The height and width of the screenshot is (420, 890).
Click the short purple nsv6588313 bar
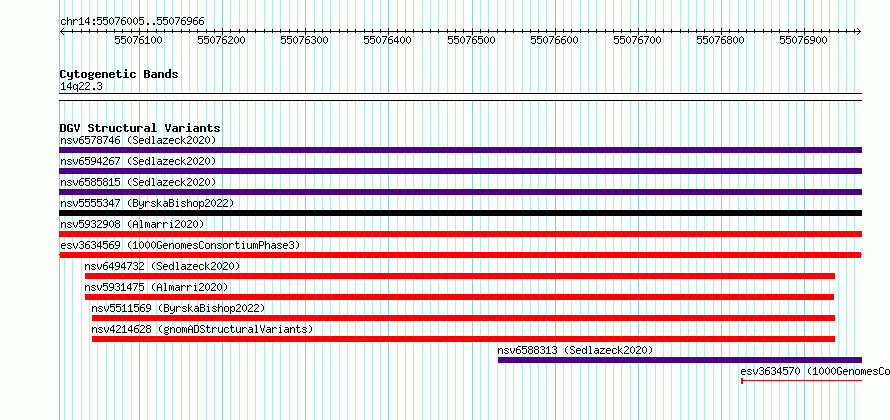(680, 360)
